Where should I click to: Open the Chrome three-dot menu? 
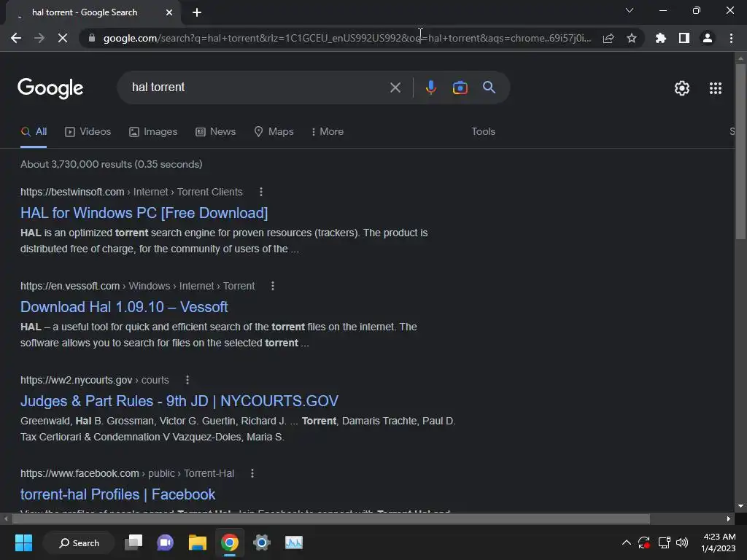731,38
